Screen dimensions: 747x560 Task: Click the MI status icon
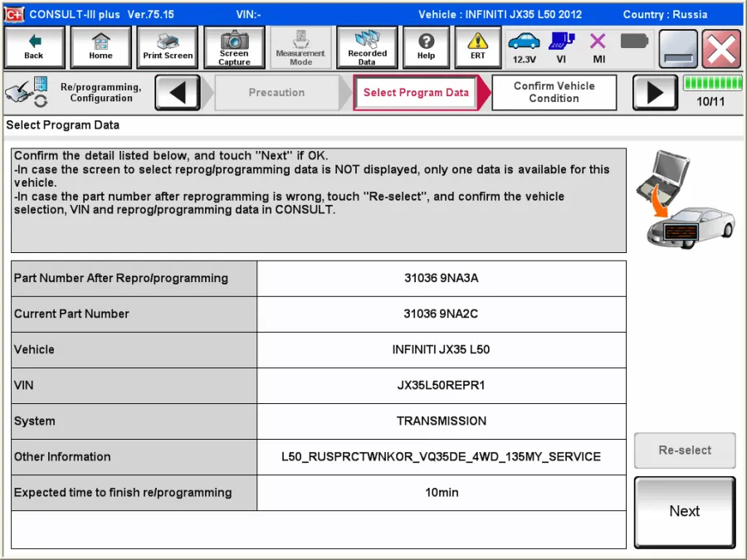[x=598, y=47]
